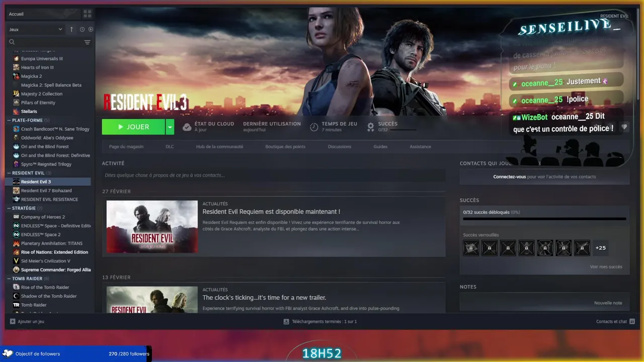Select Majesty 2 Collection in library
This screenshot has height=362, width=644.
coord(42,94)
